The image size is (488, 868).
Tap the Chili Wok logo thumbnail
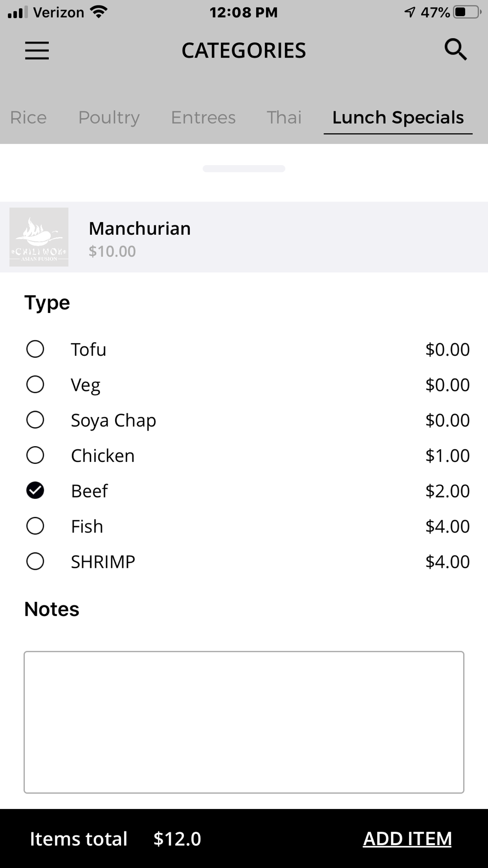coord(39,237)
